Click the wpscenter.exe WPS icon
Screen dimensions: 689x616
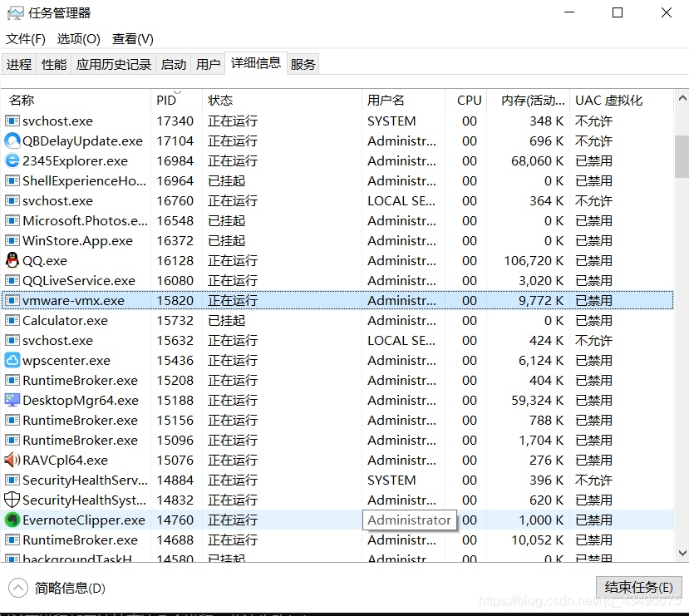(12, 360)
